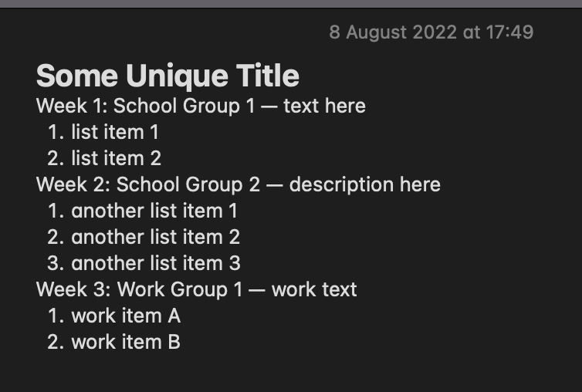Click the words description here
The width and height of the screenshot is (582, 392).
point(365,185)
